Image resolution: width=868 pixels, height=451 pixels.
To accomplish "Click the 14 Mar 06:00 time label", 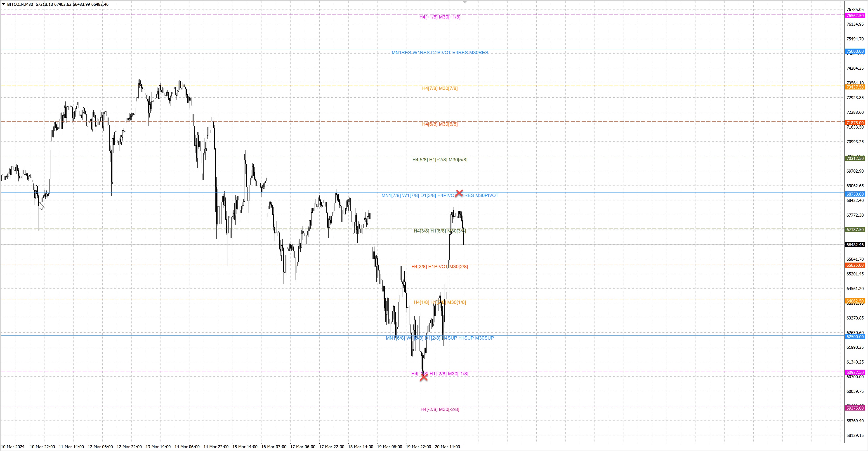I will coord(187,447).
